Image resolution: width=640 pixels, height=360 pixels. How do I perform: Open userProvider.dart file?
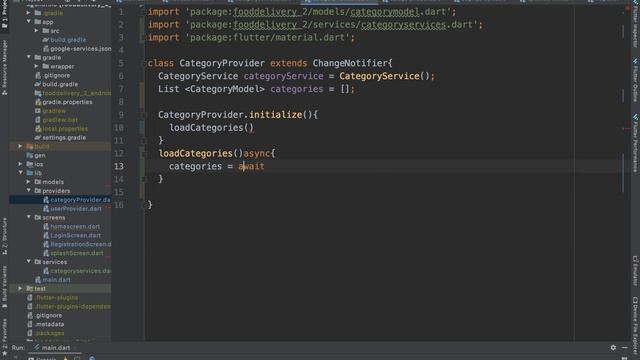pos(76,209)
